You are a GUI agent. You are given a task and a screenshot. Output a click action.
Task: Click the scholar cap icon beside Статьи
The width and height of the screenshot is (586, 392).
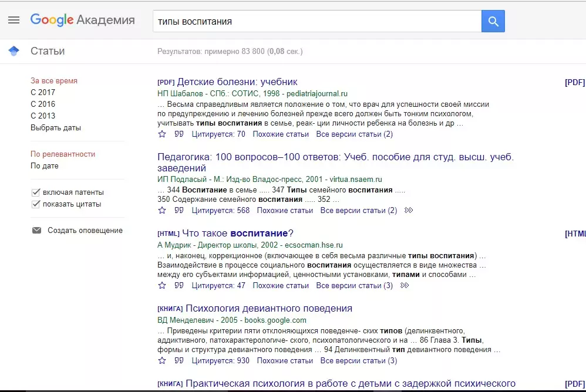(14, 51)
